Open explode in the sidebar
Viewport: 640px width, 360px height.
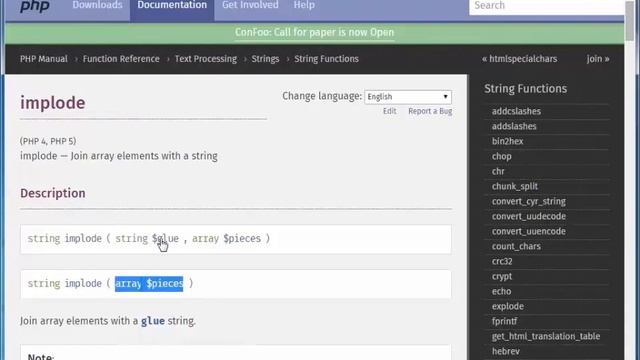pos(507,307)
